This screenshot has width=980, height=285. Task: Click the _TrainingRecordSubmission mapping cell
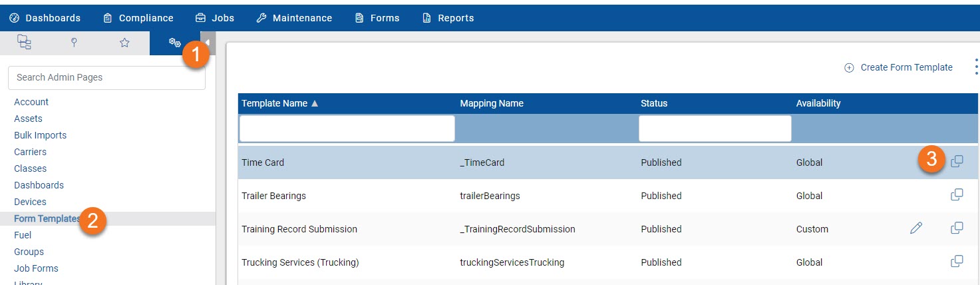518,229
